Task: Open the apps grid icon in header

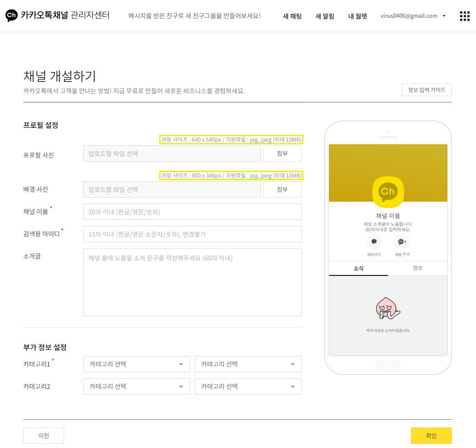Action: [x=465, y=16]
